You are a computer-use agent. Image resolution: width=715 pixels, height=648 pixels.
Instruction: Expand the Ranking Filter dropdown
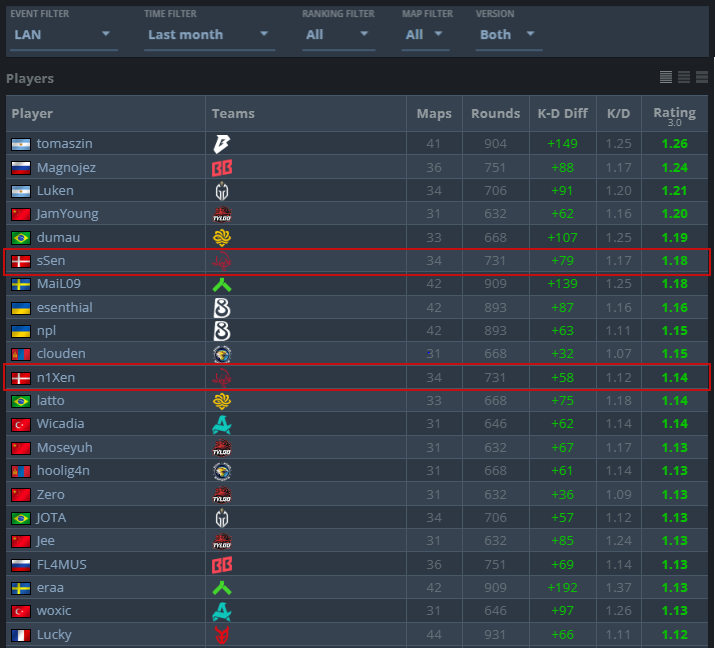(338, 35)
